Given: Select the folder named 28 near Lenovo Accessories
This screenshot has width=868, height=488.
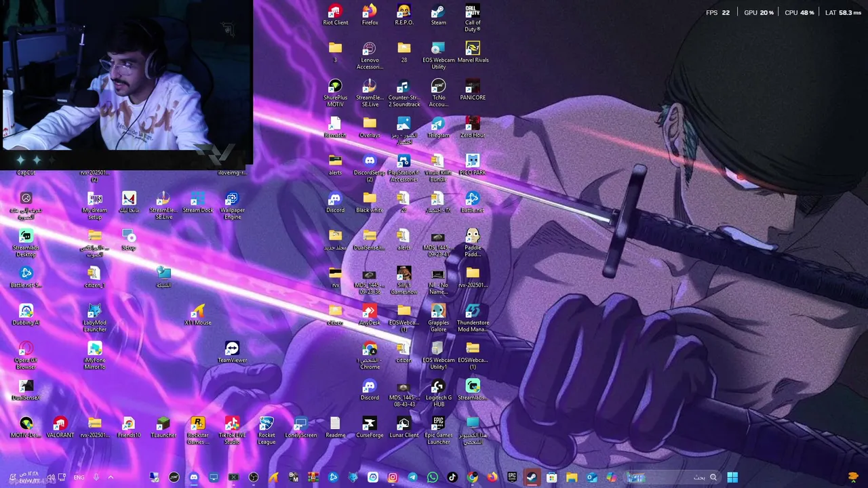Looking at the screenshot, I should point(404,52).
